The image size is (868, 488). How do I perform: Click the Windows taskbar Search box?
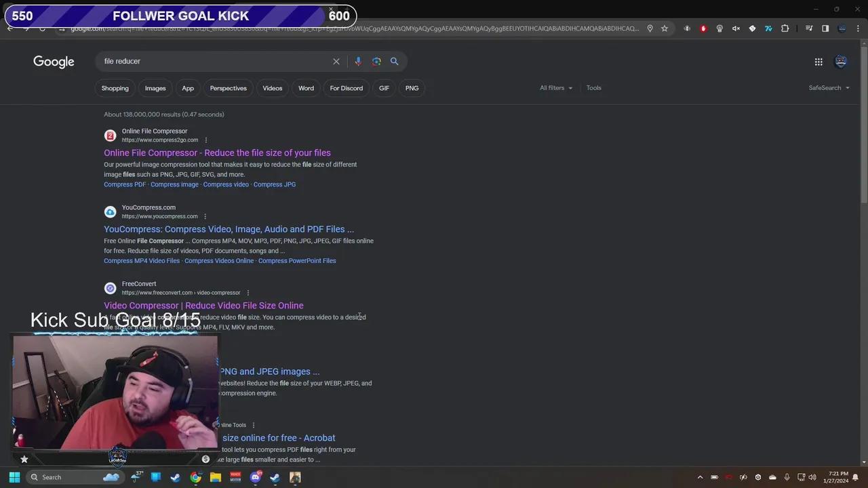(75, 477)
